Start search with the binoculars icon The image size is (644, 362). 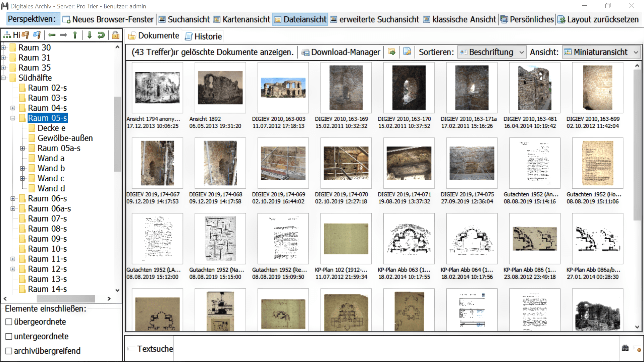click(x=625, y=348)
